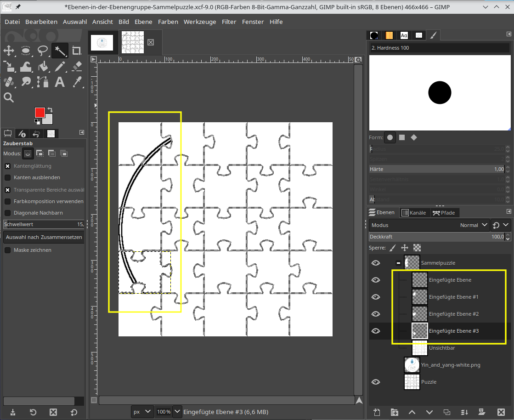514x420 pixels.
Task: Select the Crop tool
Action: (77, 51)
